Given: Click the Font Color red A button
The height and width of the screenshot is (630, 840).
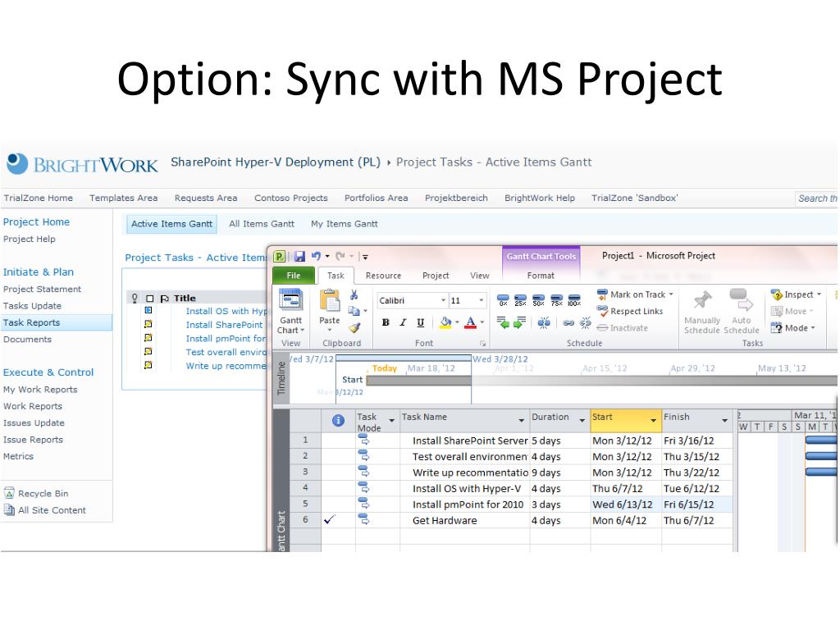Looking at the screenshot, I should pyautogui.click(x=470, y=322).
